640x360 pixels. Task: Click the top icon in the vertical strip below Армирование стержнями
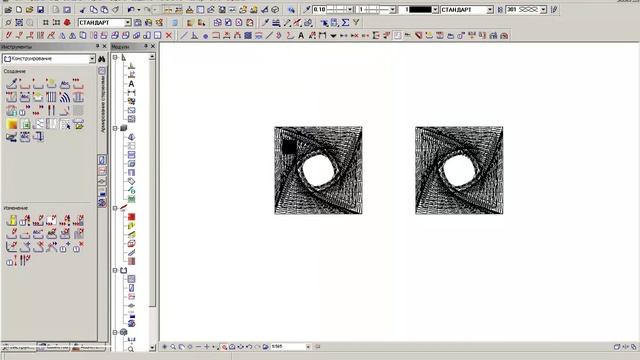[102, 160]
